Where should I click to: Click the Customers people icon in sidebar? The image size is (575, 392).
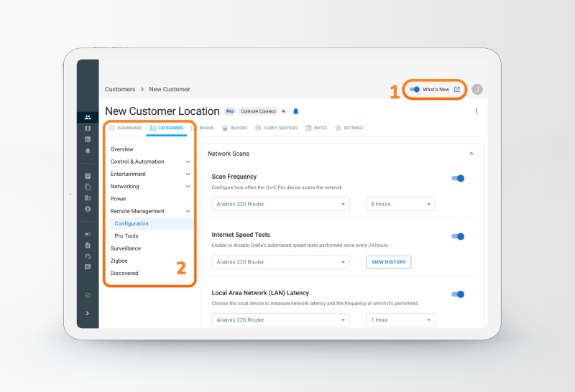tap(88, 117)
